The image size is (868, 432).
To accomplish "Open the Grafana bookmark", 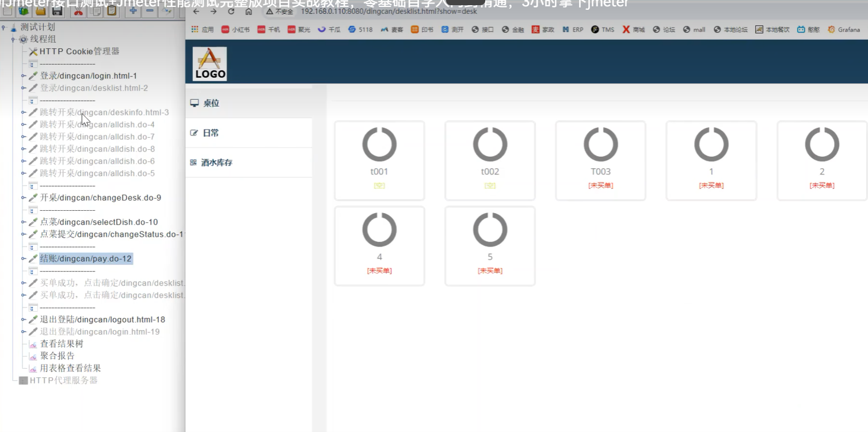I will [844, 29].
